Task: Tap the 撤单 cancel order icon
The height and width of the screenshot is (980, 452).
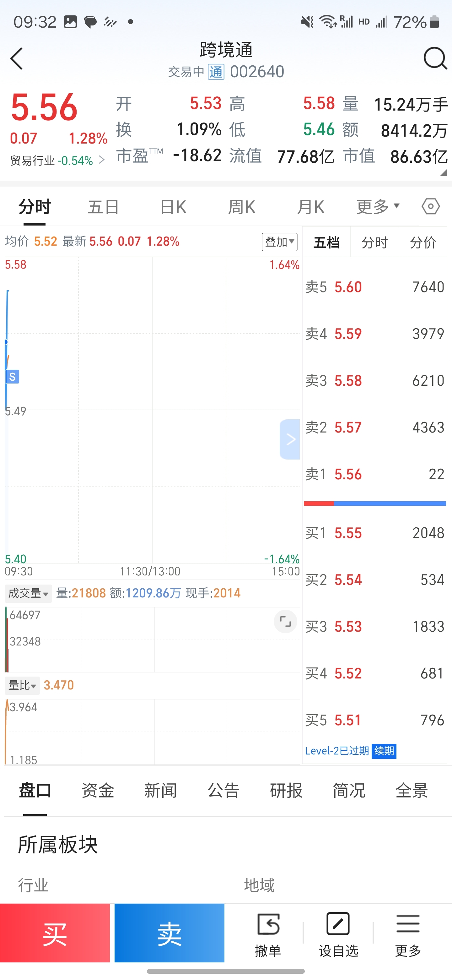Action: 268,935
